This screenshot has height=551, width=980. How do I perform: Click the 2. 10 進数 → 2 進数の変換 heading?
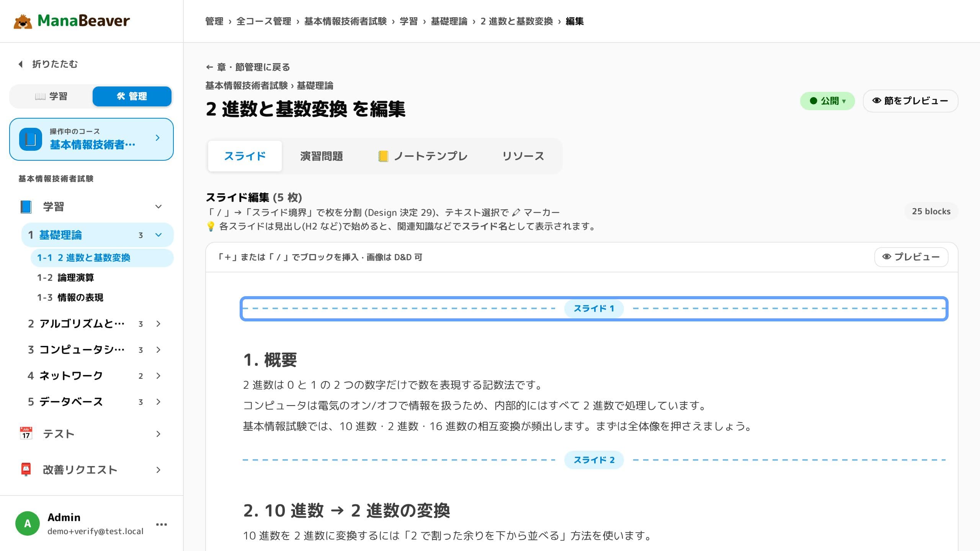point(346,510)
